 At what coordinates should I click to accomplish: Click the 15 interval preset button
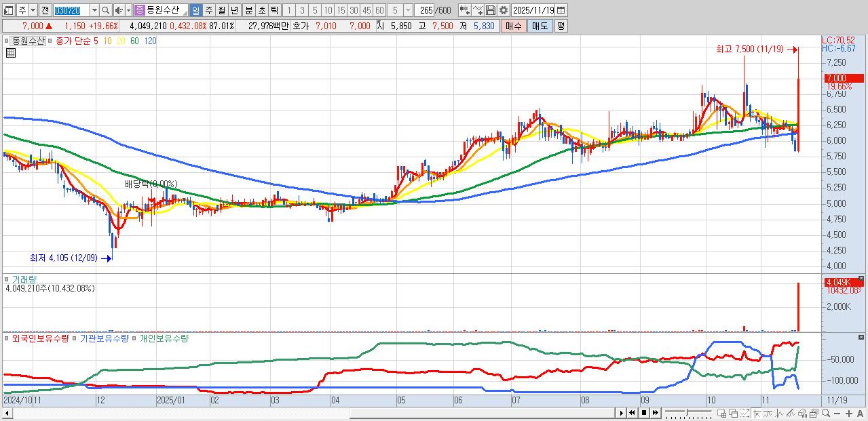coord(341,10)
